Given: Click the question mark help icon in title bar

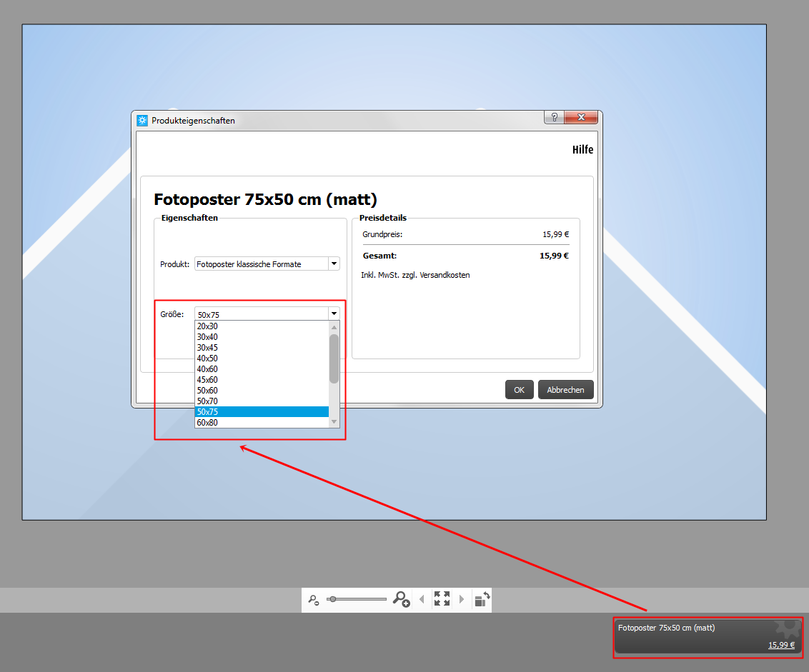Looking at the screenshot, I should (553, 118).
